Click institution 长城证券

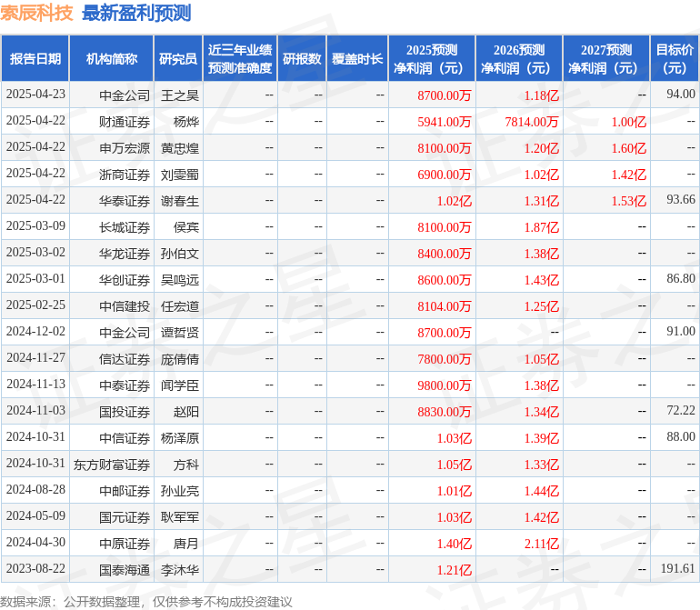point(125,227)
